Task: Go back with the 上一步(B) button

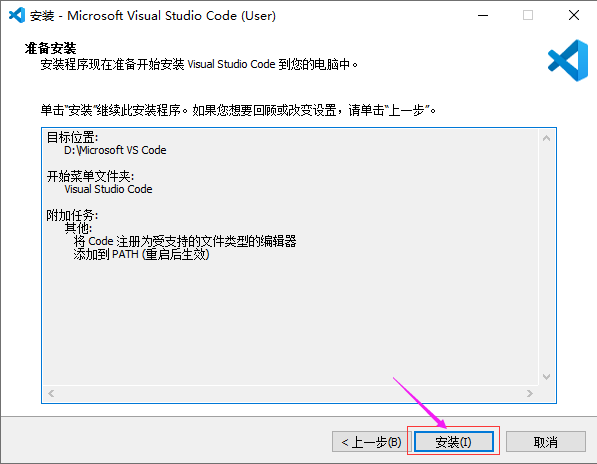Action: (x=371, y=442)
